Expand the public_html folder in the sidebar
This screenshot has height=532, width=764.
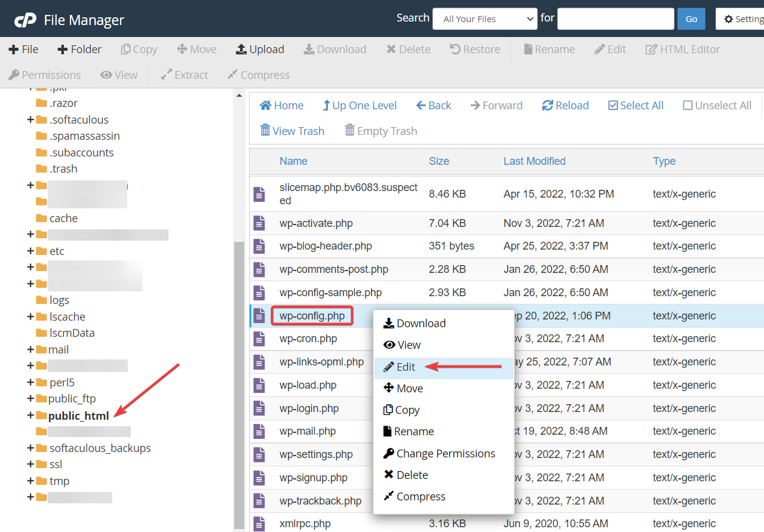click(x=30, y=415)
